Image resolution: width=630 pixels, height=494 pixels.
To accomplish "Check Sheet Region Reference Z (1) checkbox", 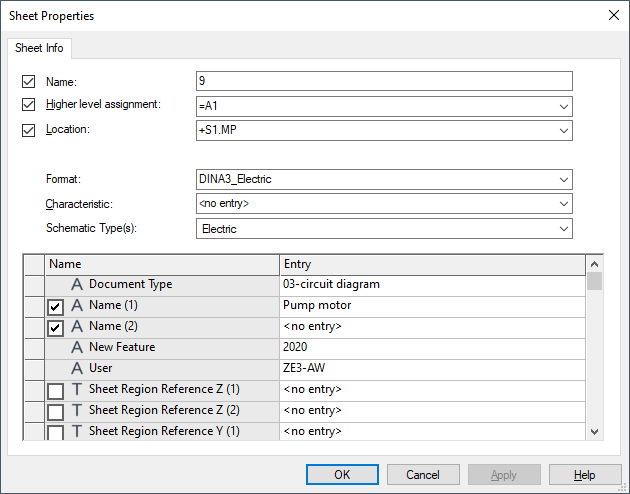I will 55,391.
